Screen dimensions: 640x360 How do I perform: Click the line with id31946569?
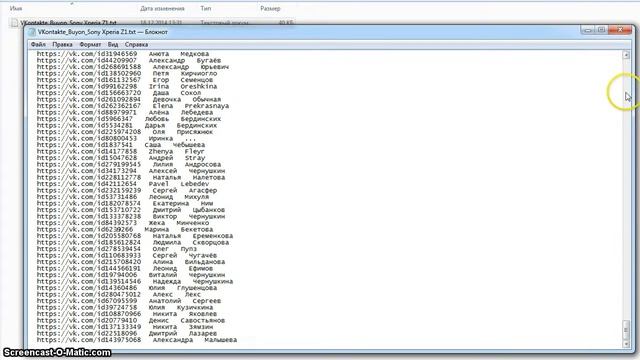(x=123, y=54)
